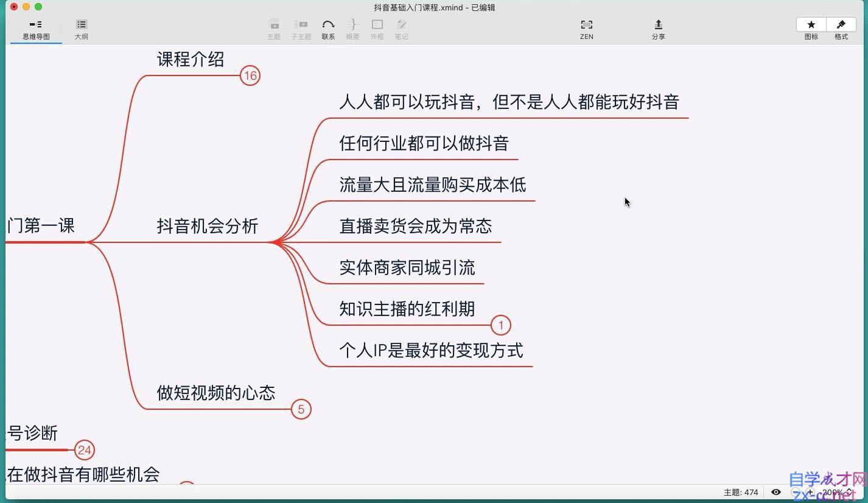Zoom out with the minus button

click(x=796, y=492)
